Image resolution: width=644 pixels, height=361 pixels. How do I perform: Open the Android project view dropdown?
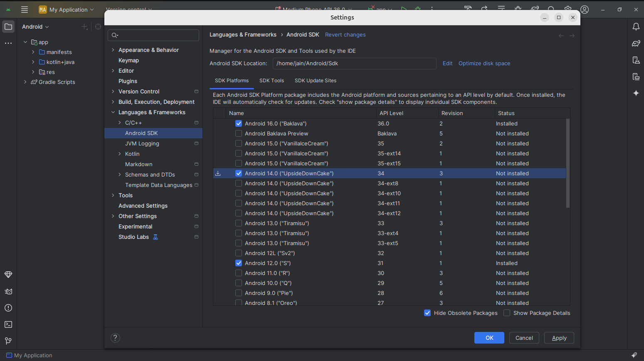[x=35, y=27]
